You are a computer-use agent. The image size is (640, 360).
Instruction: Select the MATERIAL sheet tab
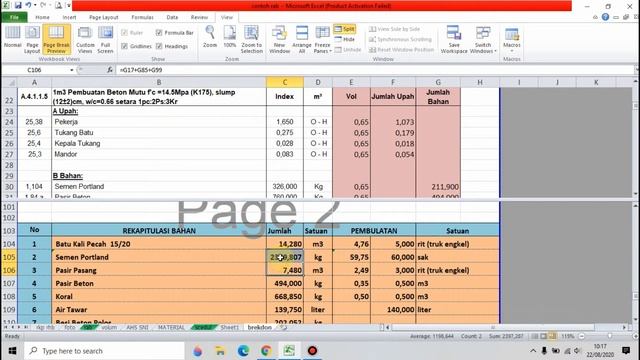click(171, 327)
